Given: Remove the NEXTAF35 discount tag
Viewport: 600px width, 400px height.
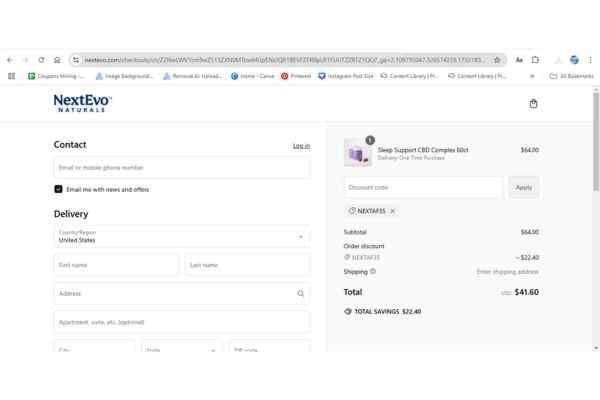Looking at the screenshot, I should (393, 211).
